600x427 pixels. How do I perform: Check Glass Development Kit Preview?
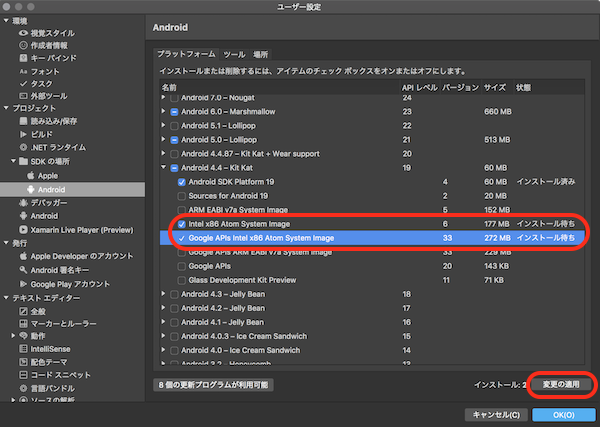182,280
